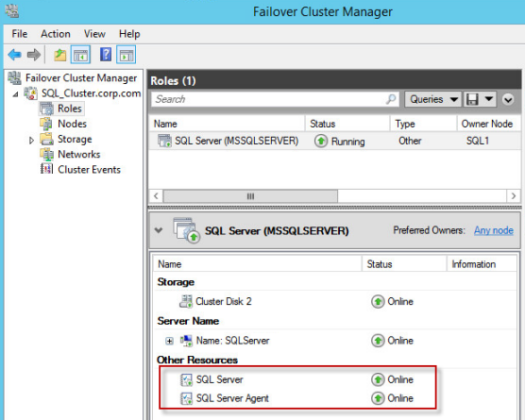Screen dimensions: 525x420
Task: Click the SQL1 owner node cell
Action: (x=478, y=141)
